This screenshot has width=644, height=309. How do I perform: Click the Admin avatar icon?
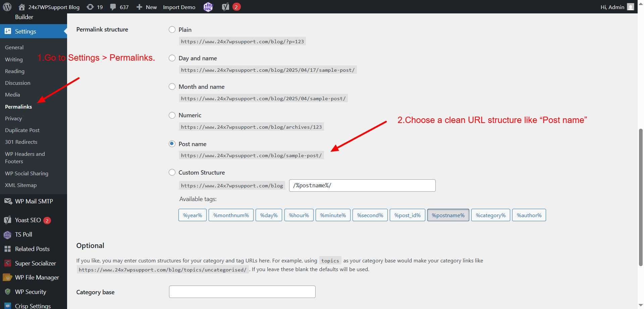[x=631, y=7]
